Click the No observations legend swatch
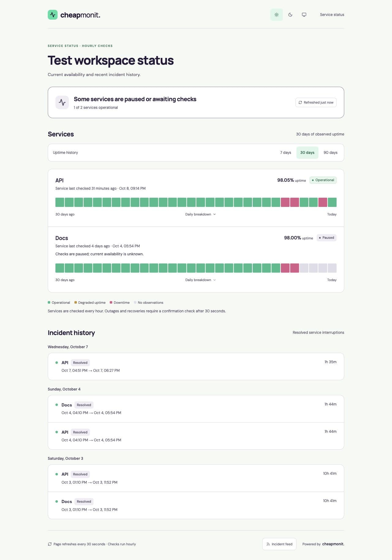The width and height of the screenshot is (392, 560). pos(135,303)
